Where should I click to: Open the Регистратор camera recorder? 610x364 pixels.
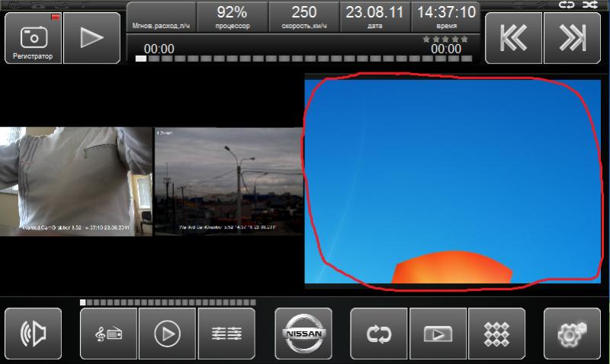(x=33, y=38)
